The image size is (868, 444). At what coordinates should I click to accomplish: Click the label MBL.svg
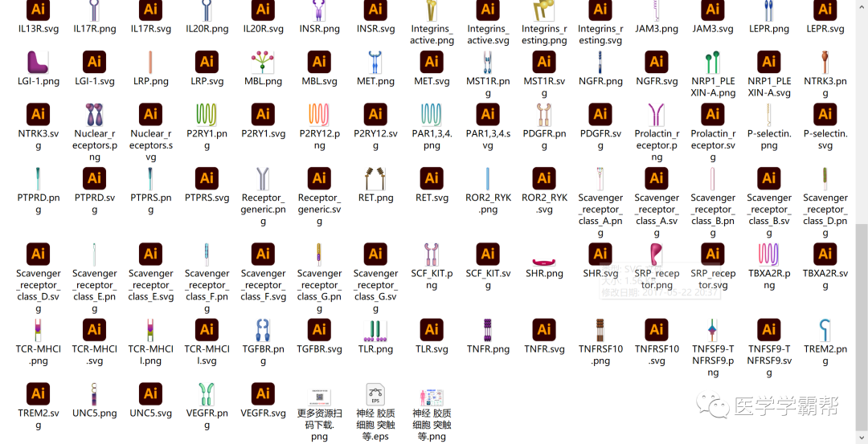tap(319, 81)
